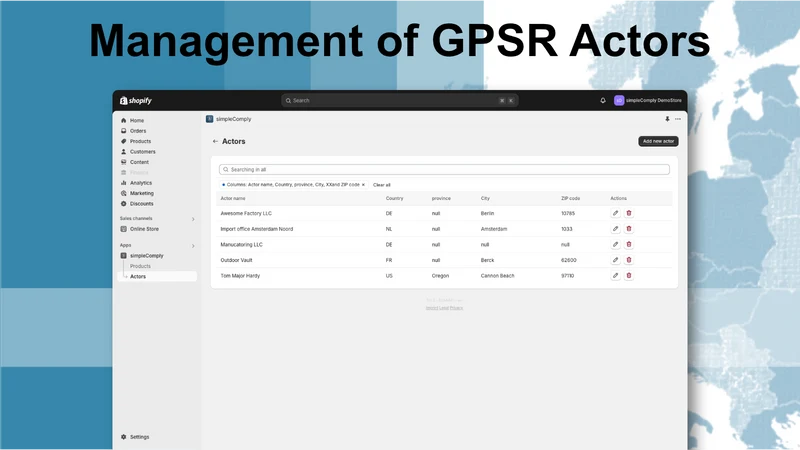Edit the Awesome Factory LLC actor
The height and width of the screenshot is (450, 800).
[615, 213]
